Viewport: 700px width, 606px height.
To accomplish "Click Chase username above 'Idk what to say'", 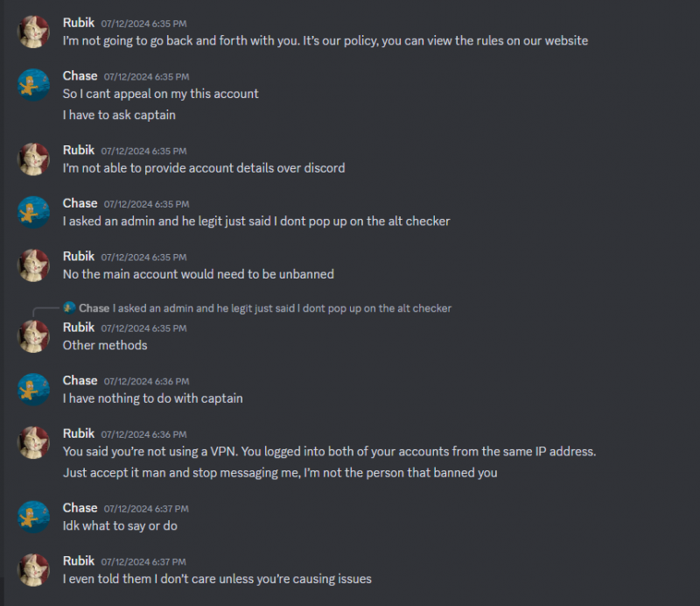I will (80, 508).
